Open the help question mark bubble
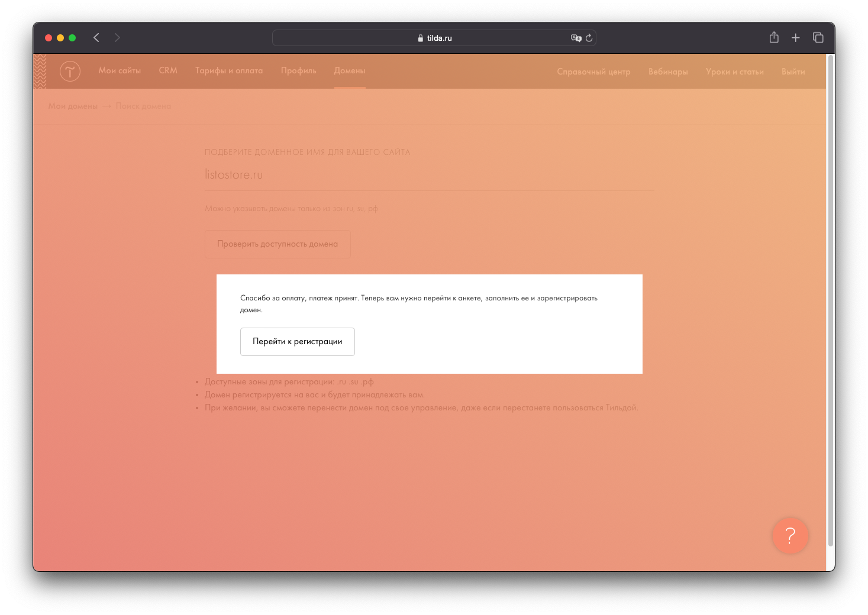Screen dimensions: 868x615 point(790,536)
